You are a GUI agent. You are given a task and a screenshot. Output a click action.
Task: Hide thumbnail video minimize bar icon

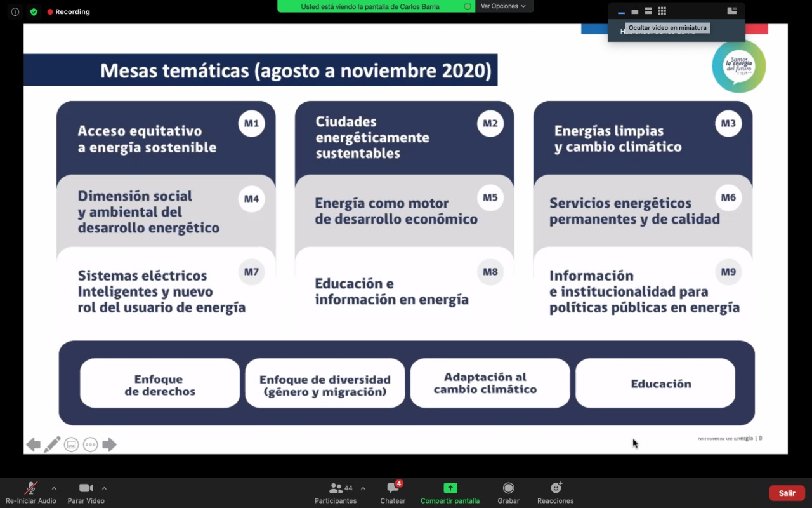click(x=621, y=11)
